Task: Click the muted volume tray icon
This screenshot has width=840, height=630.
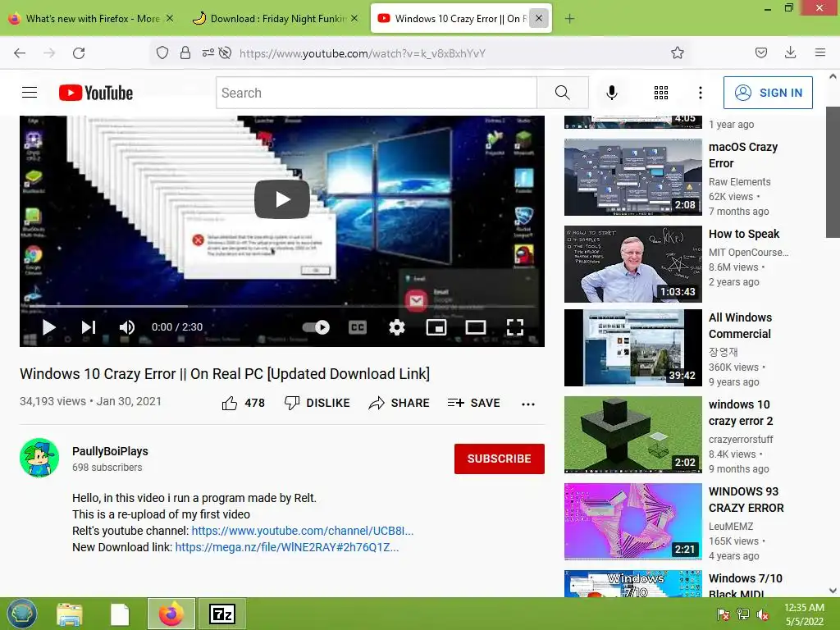Action: click(x=762, y=614)
